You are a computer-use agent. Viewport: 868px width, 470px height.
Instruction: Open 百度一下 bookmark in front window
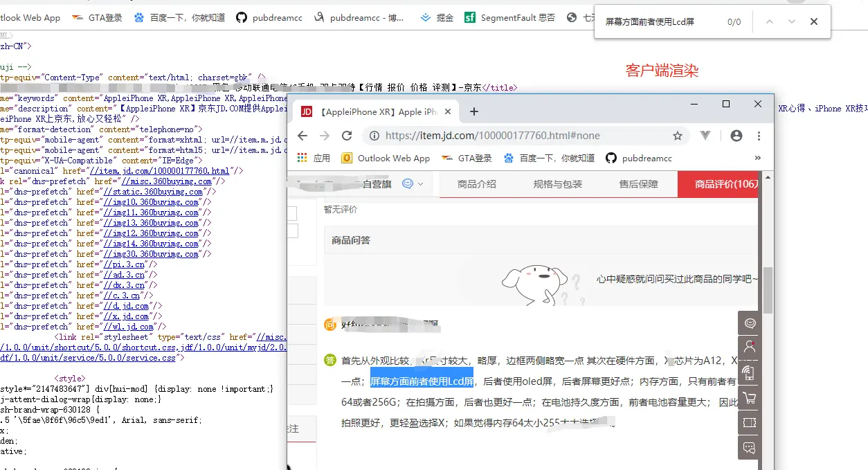click(x=549, y=158)
